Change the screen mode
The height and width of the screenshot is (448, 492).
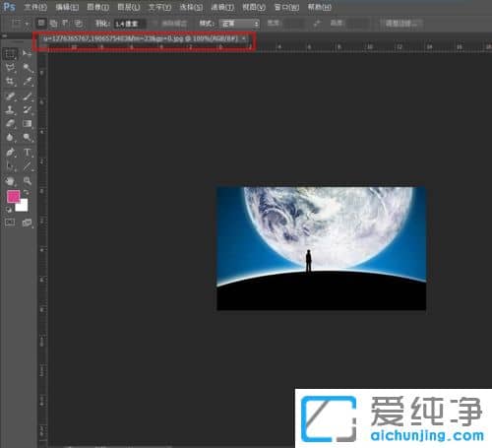(28, 223)
